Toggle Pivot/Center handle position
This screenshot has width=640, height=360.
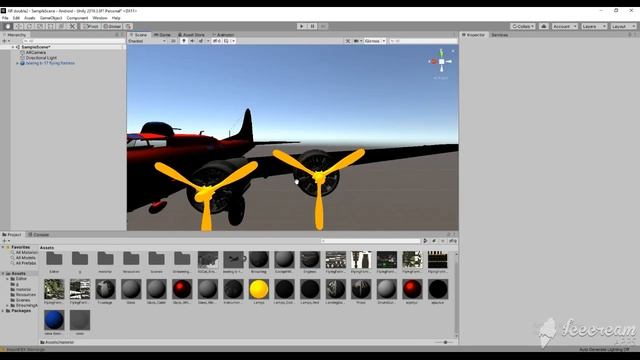pyautogui.click(x=91, y=26)
